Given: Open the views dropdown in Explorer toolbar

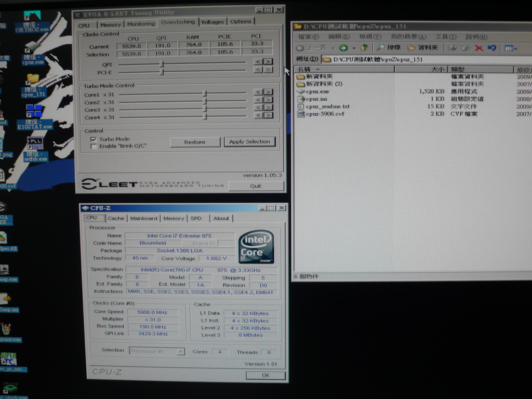Looking at the screenshot, I should 511,48.
